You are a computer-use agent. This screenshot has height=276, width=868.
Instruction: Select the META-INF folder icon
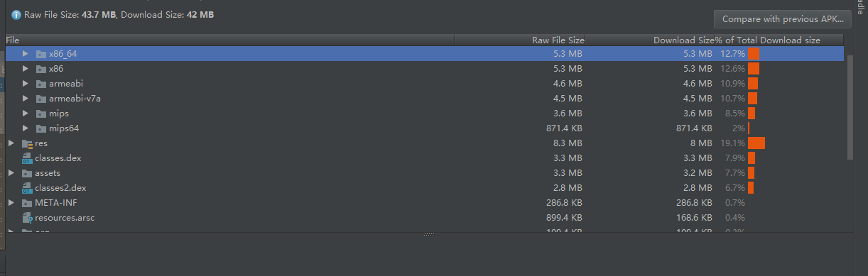point(27,203)
